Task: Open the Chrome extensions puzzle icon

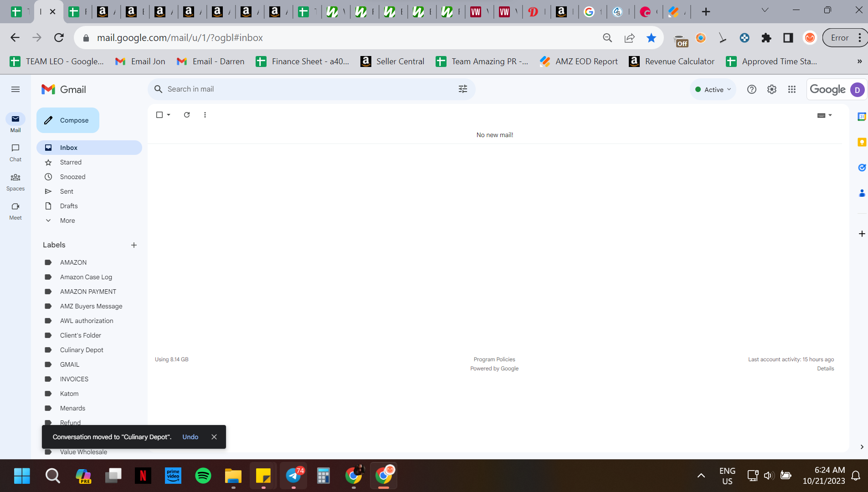Action: [x=766, y=38]
